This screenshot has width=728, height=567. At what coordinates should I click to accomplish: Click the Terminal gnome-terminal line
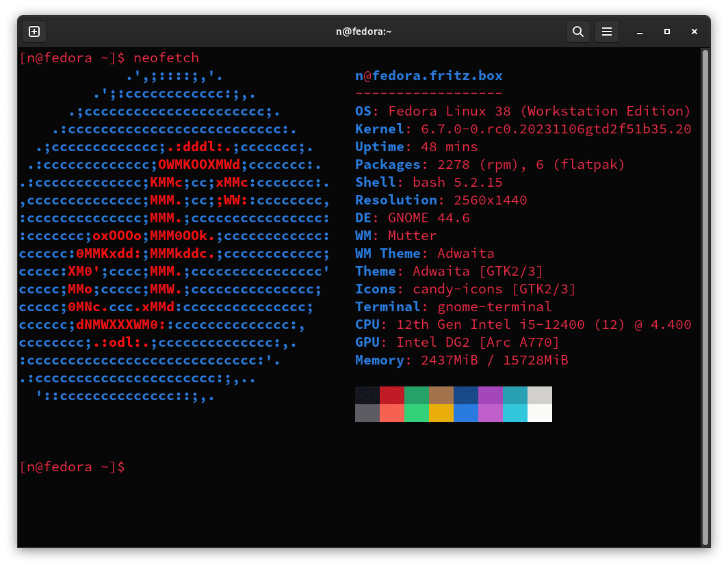(453, 306)
